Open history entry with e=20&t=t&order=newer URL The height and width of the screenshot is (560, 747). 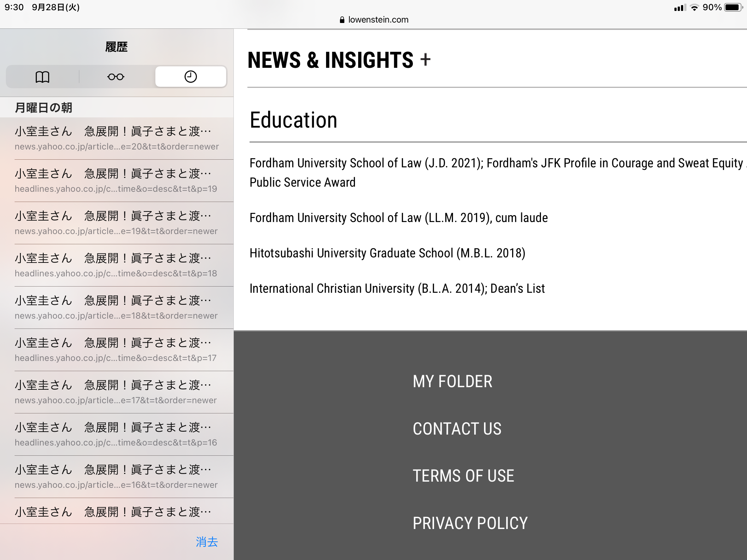tap(117, 139)
